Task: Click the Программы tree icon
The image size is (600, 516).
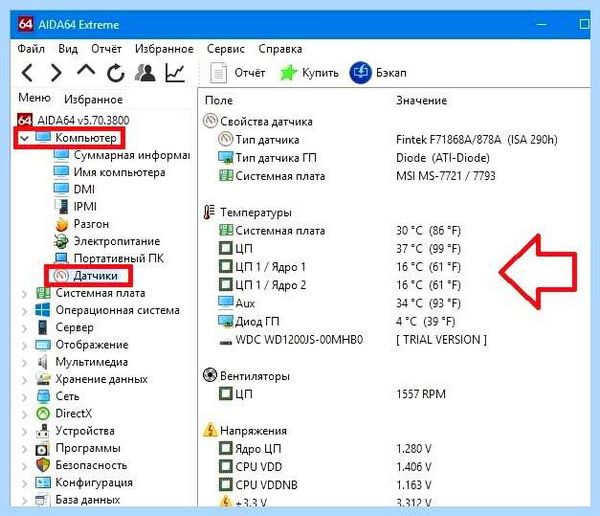Action: tap(42, 448)
